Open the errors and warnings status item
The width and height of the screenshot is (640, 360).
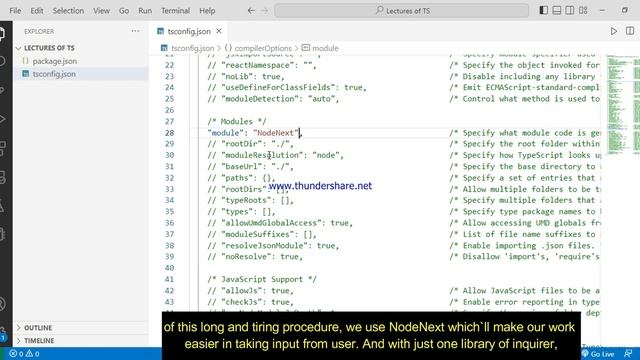click(x=24, y=353)
